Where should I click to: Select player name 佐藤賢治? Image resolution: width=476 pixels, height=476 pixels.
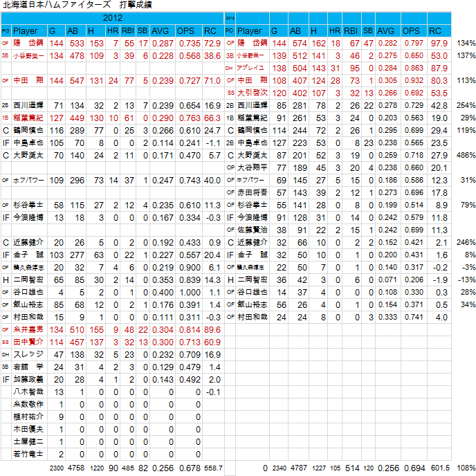click(x=253, y=230)
